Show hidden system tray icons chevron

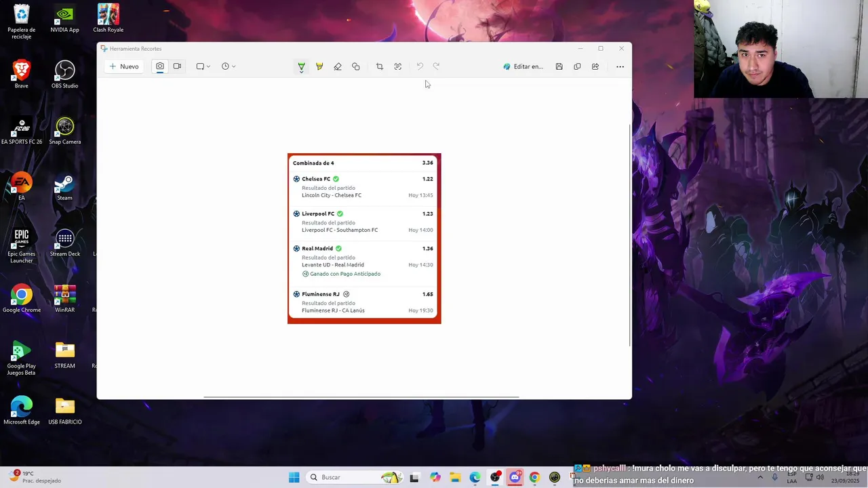(760, 477)
